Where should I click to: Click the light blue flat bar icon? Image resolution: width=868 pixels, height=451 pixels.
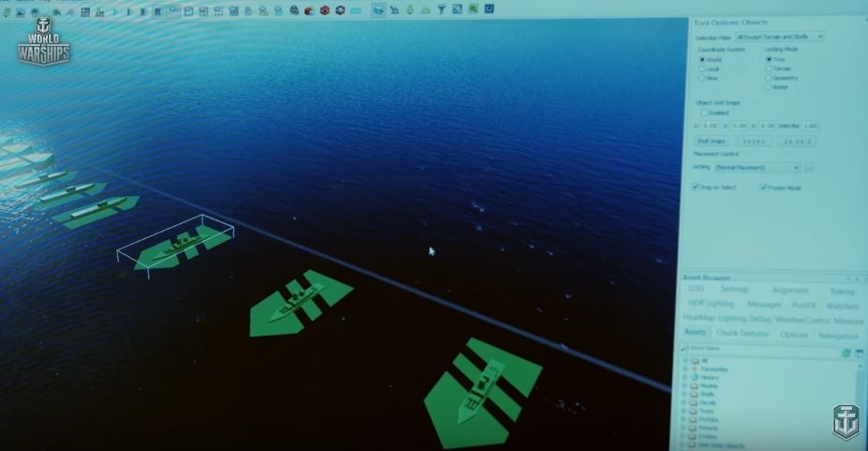click(x=355, y=10)
